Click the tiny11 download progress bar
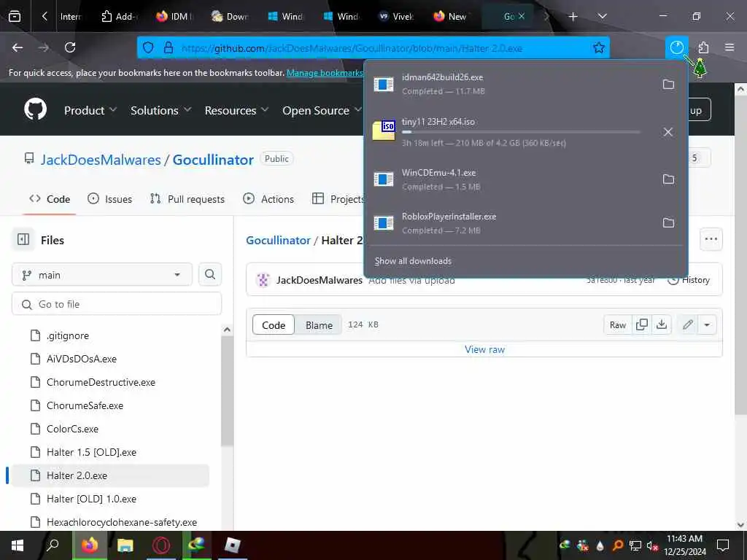This screenshot has width=747, height=560. tap(521, 132)
